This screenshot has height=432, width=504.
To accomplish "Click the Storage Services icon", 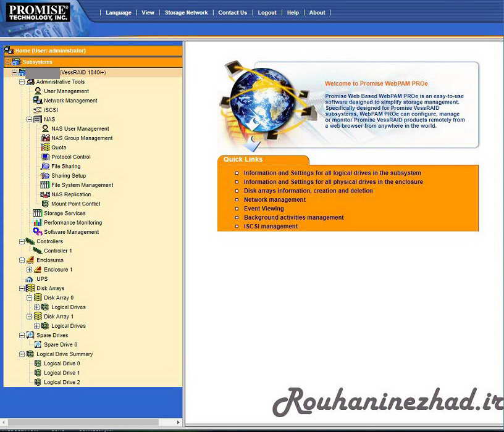I will click(38, 213).
